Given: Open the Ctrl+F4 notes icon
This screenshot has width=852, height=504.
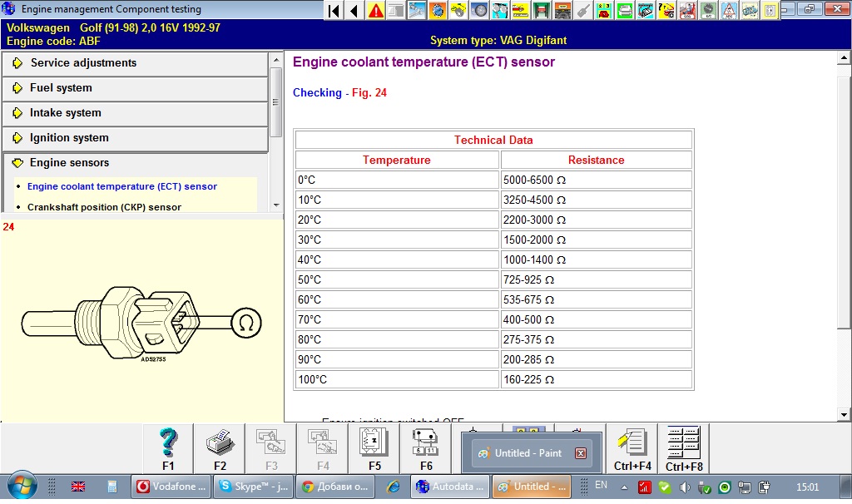Looking at the screenshot, I should (x=632, y=443).
